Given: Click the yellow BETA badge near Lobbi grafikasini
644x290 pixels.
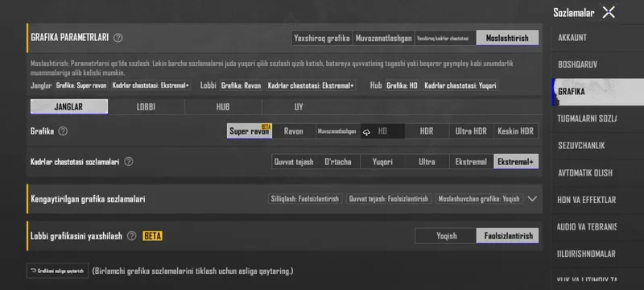Looking at the screenshot, I should coord(152,236).
